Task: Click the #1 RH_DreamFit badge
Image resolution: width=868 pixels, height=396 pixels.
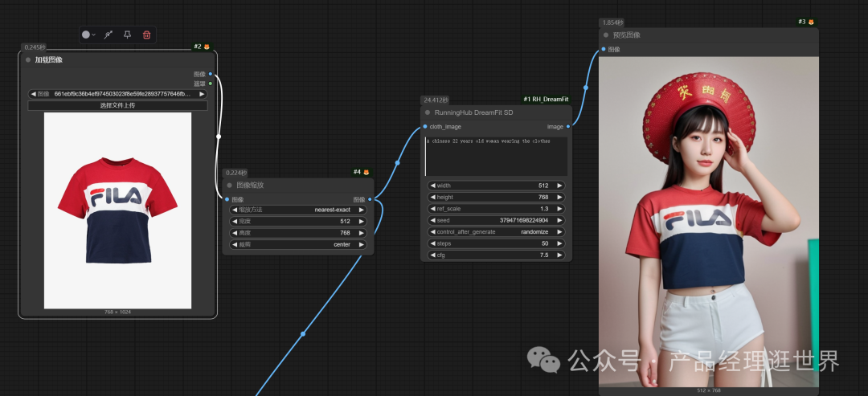Action: [x=546, y=100]
